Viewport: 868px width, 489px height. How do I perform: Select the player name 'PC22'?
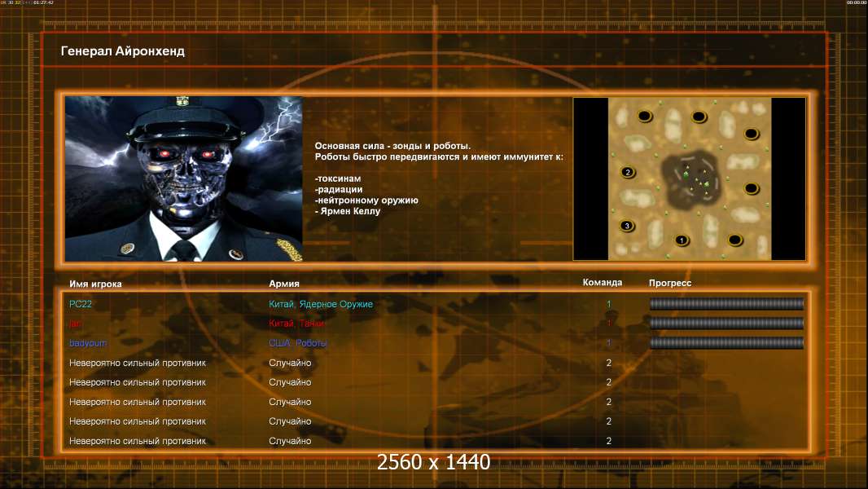(81, 304)
